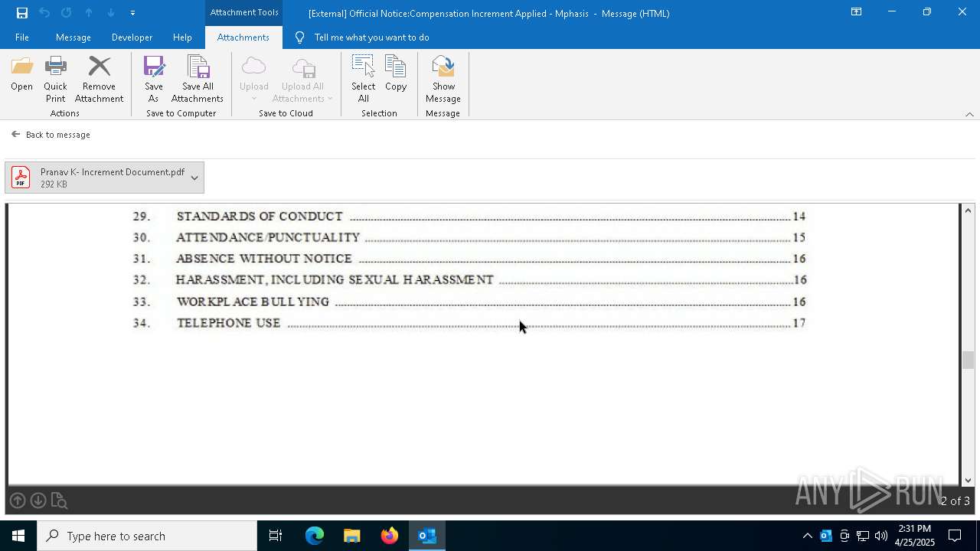Go to previous item using up arrow
This screenshot has height=551, width=980.
coord(89,13)
